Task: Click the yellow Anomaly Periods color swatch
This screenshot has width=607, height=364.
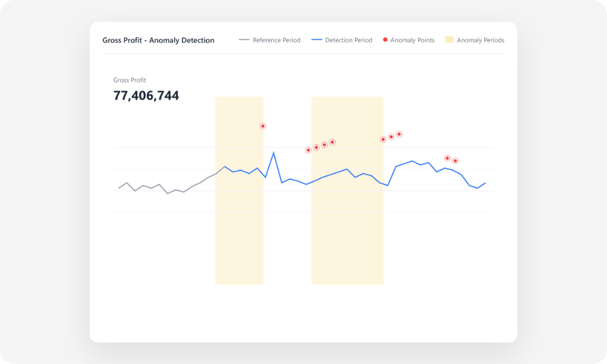Action: click(450, 39)
